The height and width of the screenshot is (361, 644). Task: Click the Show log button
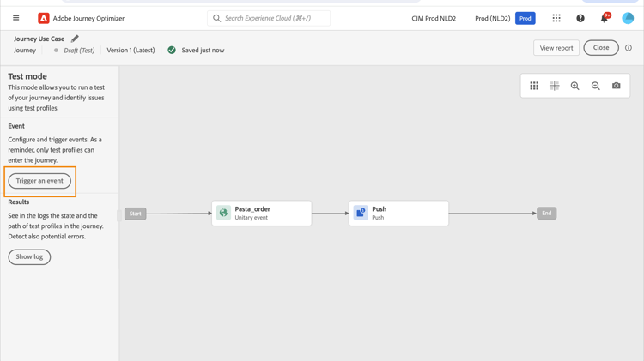tap(29, 256)
